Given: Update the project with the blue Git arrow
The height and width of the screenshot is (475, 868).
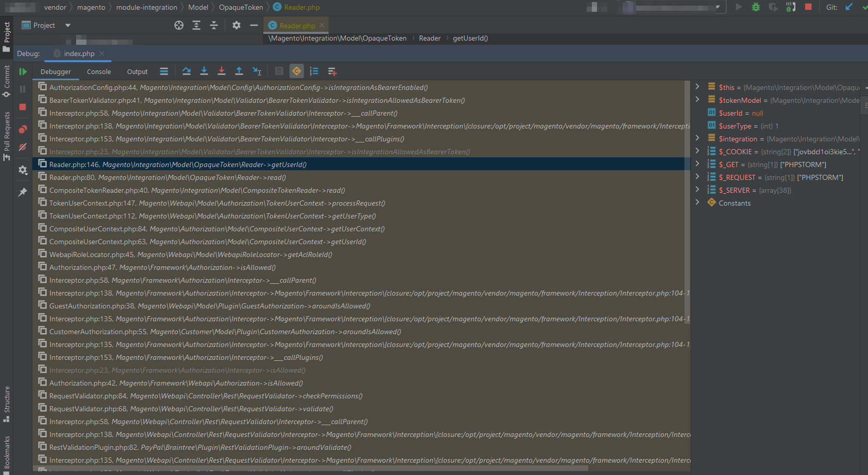Looking at the screenshot, I should click(x=849, y=7).
